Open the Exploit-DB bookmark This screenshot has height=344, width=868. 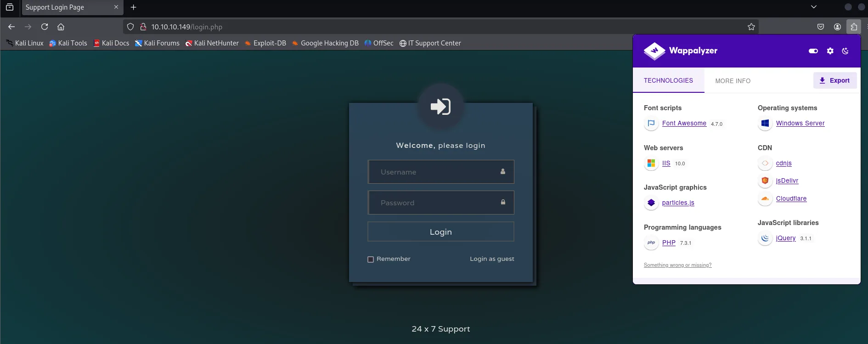click(x=265, y=43)
